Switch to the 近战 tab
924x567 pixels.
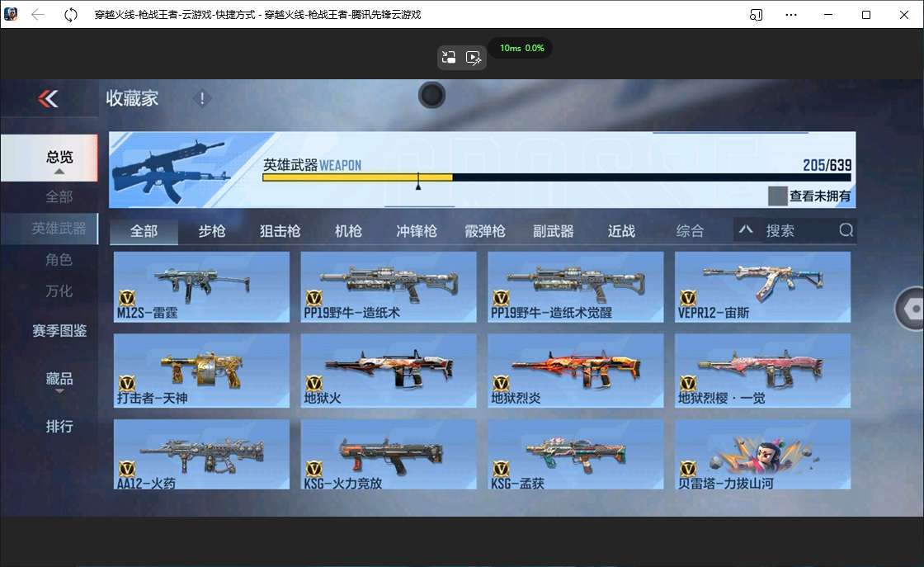[622, 231]
